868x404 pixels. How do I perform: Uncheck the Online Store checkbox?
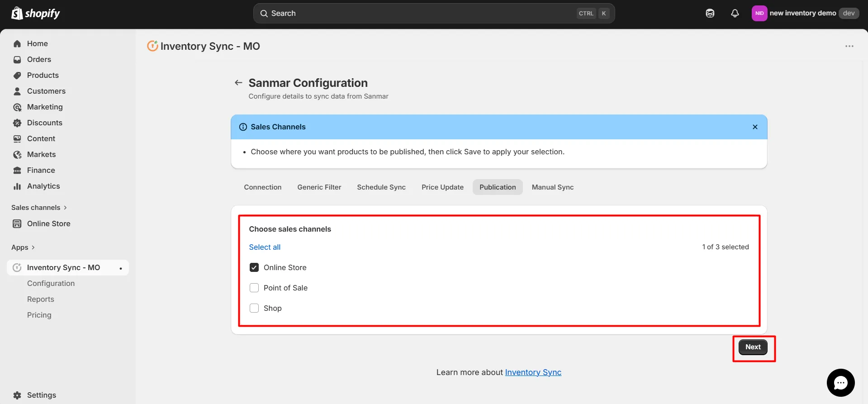[254, 267]
